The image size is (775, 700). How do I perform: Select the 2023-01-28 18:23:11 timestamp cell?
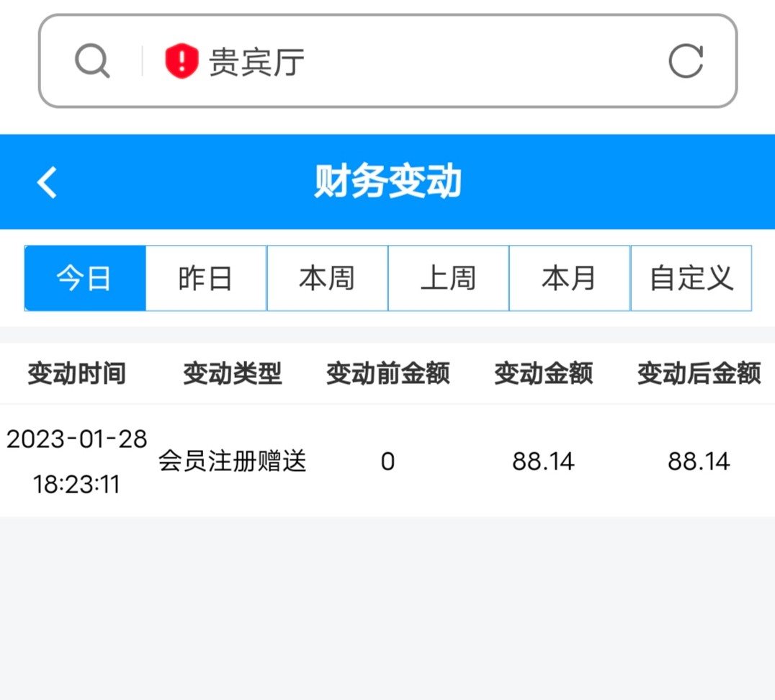click(x=76, y=461)
